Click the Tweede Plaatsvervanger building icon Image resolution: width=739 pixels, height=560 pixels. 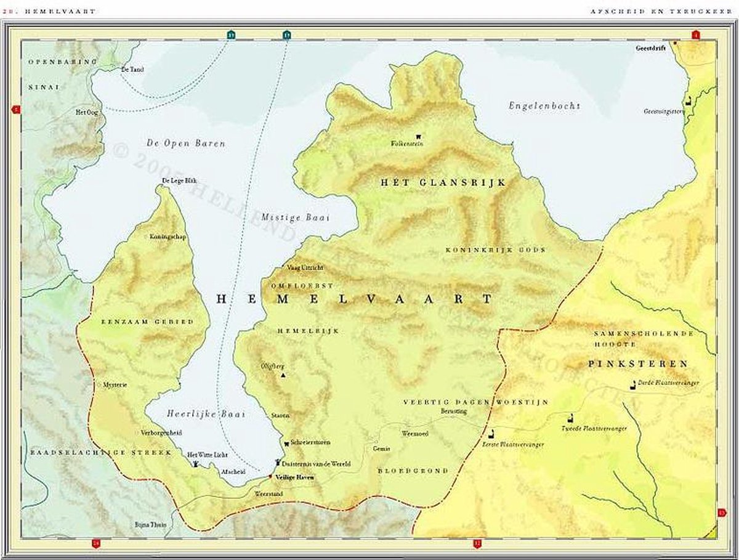click(x=571, y=417)
